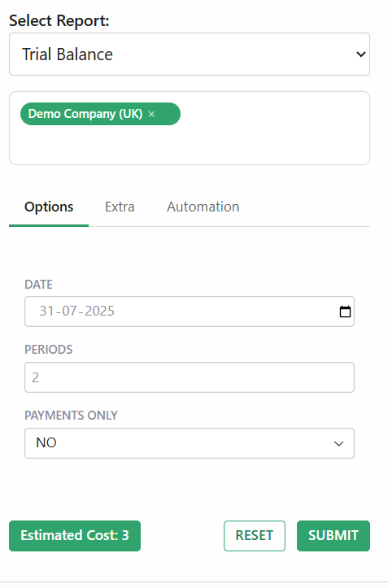Remove Demo Company (UK) with the × icon
This screenshot has width=388, height=588.
(151, 114)
